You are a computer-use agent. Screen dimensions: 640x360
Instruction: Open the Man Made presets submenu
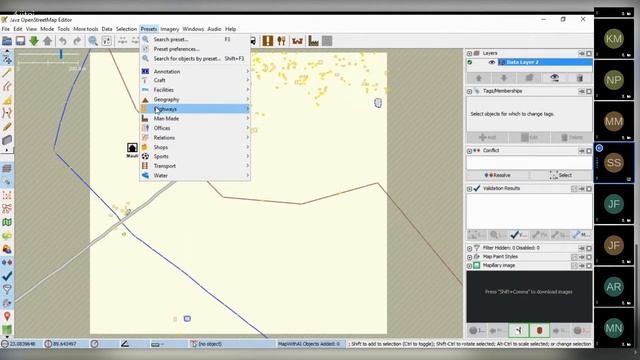click(195, 118)
